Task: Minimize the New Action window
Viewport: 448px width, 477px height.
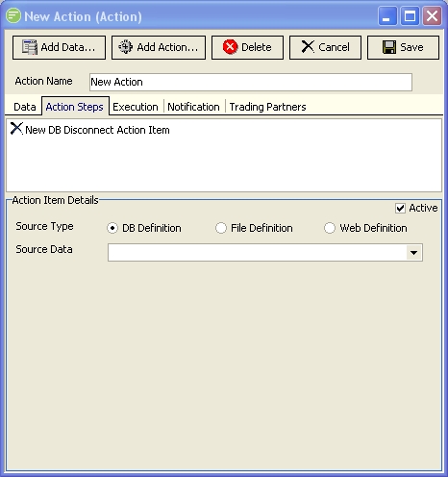Action: (387, 15)
